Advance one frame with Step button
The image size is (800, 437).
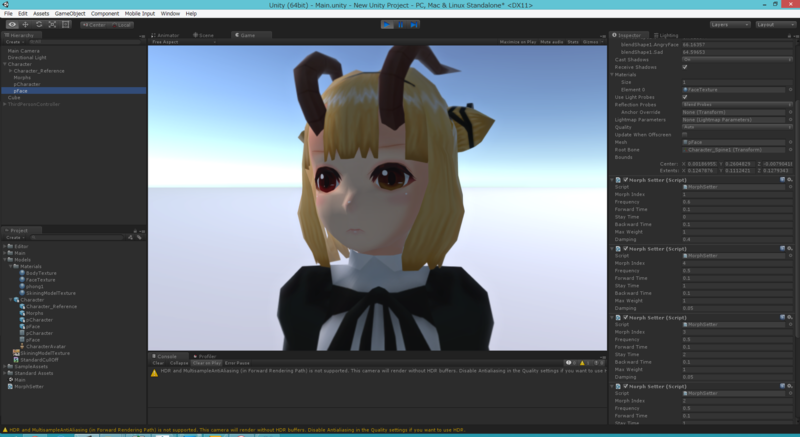(x=414, y=24)
